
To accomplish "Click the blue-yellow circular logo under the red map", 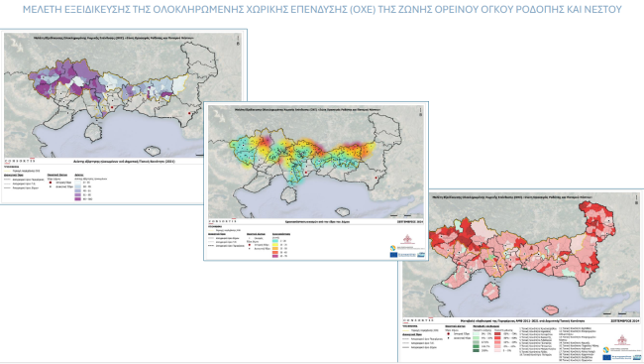I will 605,350.
